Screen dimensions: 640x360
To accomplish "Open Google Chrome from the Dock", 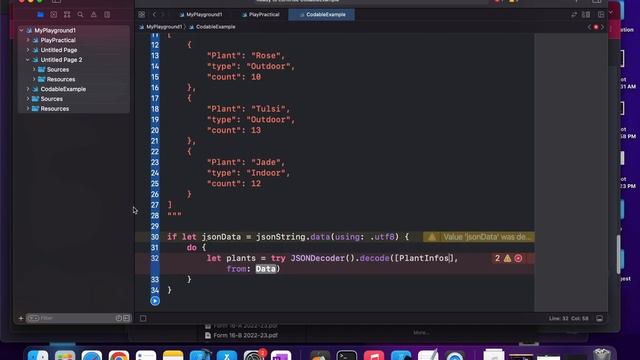I will pyautogui.click(x=119, y=356).
